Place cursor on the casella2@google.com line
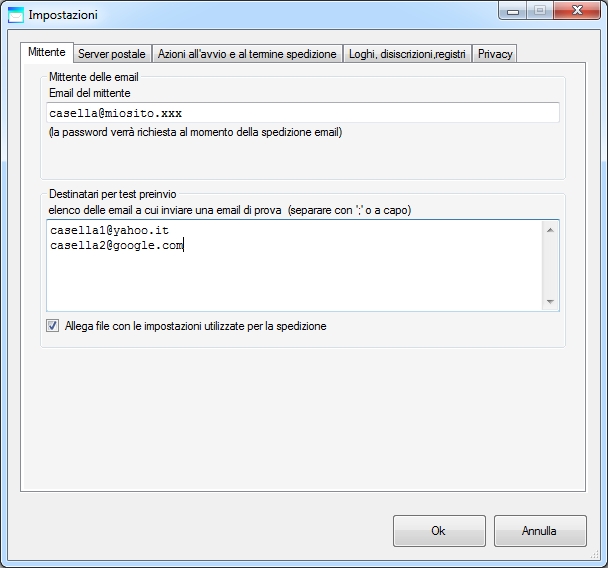The height and width of the screenshot is (568, 608). [x=116, y=245]
